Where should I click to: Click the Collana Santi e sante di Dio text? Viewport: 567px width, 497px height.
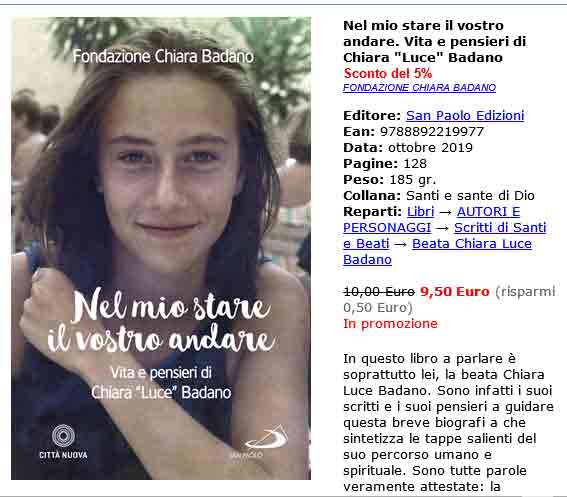click(x=439, y=195)
